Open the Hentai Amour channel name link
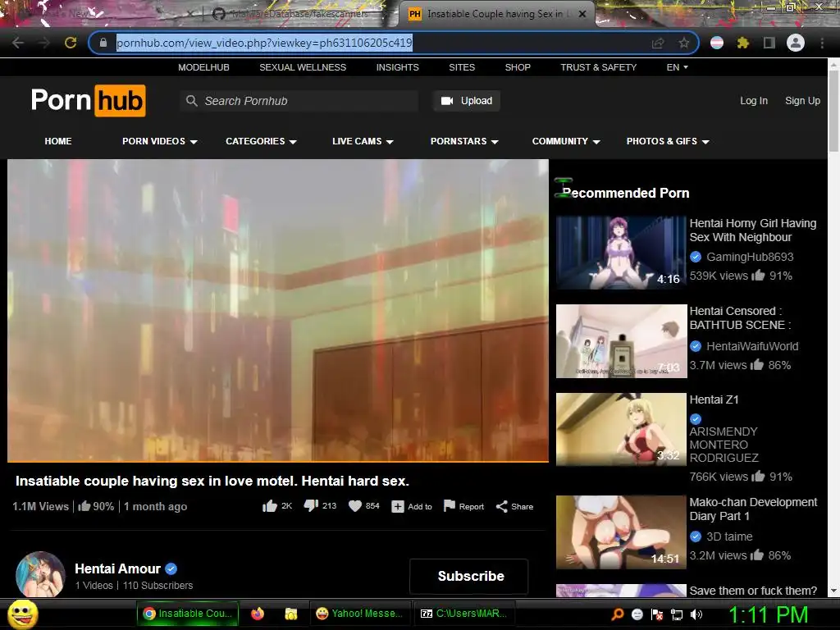Image resolution: width=840 pixels, height=630 pixels. (x=118, y=569)
